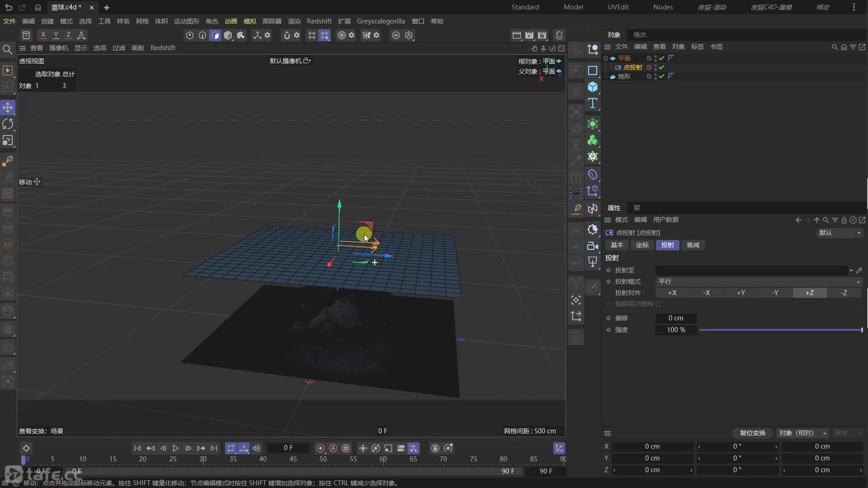The height and width of the screenshot is (488, 868).
Task: Open viewport hamburger menu
Action: tap(22, 48)
